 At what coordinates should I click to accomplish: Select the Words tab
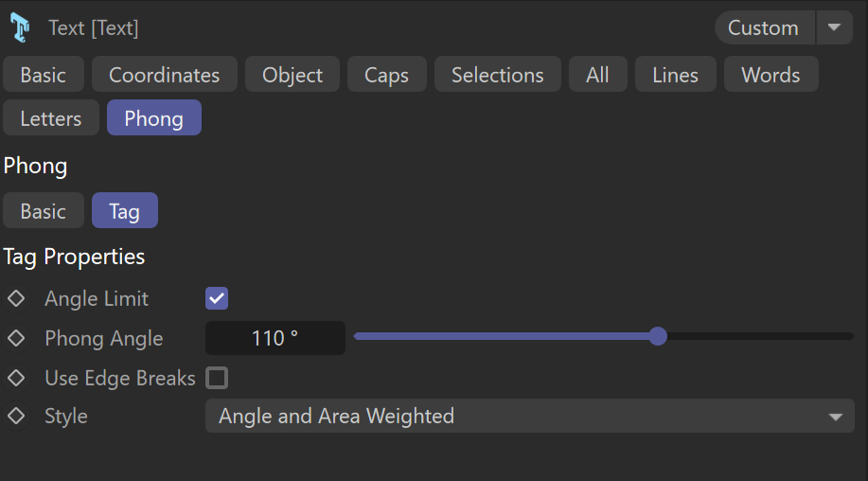pyautogui.click(x=771, y=74)
